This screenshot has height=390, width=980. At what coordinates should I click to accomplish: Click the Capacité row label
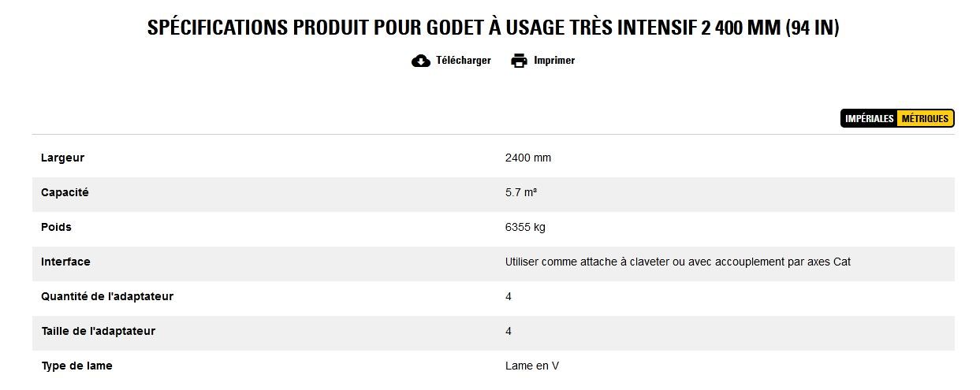tap(65, 192)
